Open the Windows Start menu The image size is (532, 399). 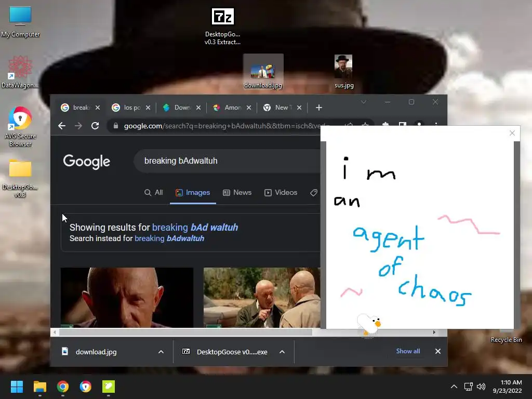pos(17,387)
